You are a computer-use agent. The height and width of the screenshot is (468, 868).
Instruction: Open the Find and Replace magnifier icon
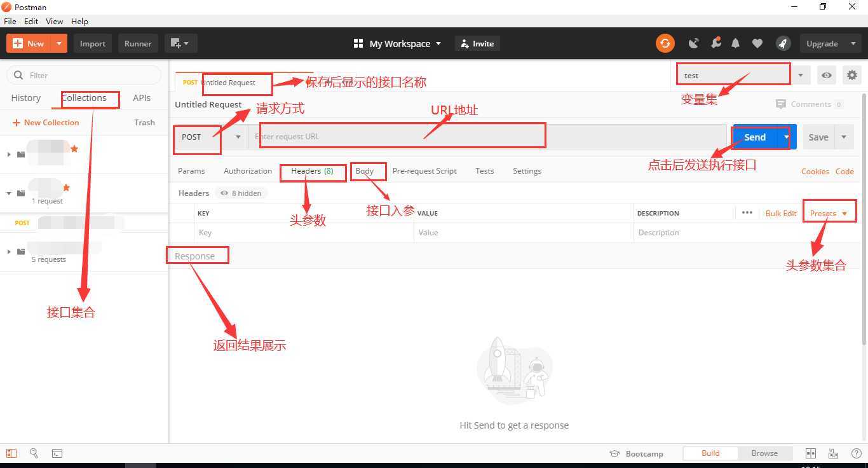(x=34, y=453)
